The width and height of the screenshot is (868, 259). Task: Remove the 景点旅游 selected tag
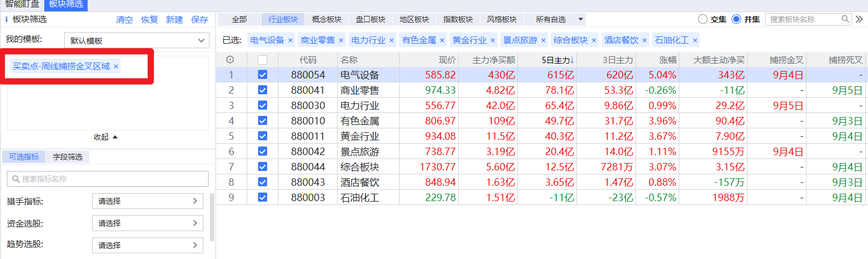[x=543, y=40]
